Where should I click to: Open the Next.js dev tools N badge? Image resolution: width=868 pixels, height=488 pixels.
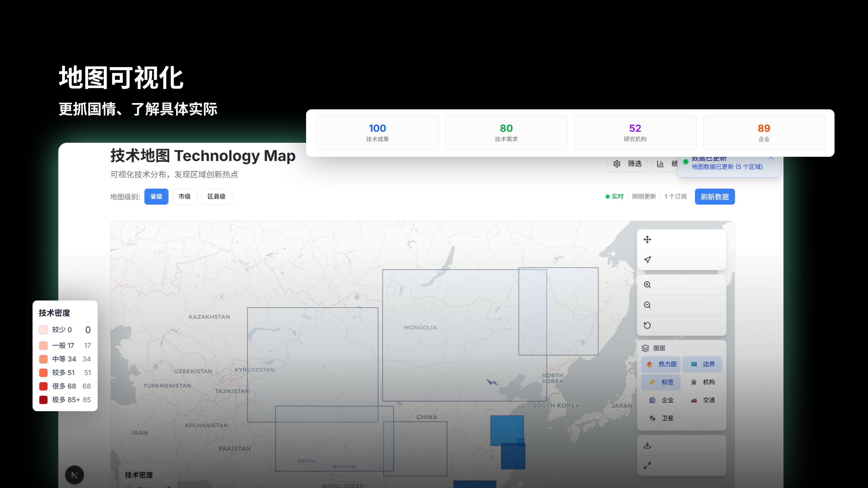[74, 475]
